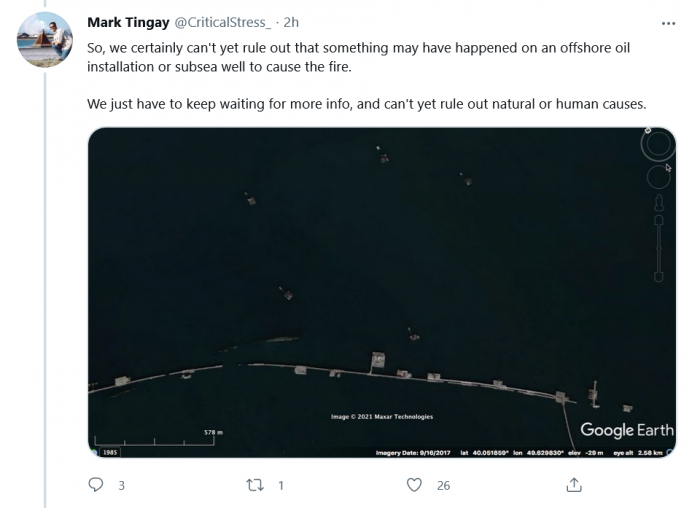Open the share icon under the tweet
Screen dimensions: 700x508
(x=574, y=486)
